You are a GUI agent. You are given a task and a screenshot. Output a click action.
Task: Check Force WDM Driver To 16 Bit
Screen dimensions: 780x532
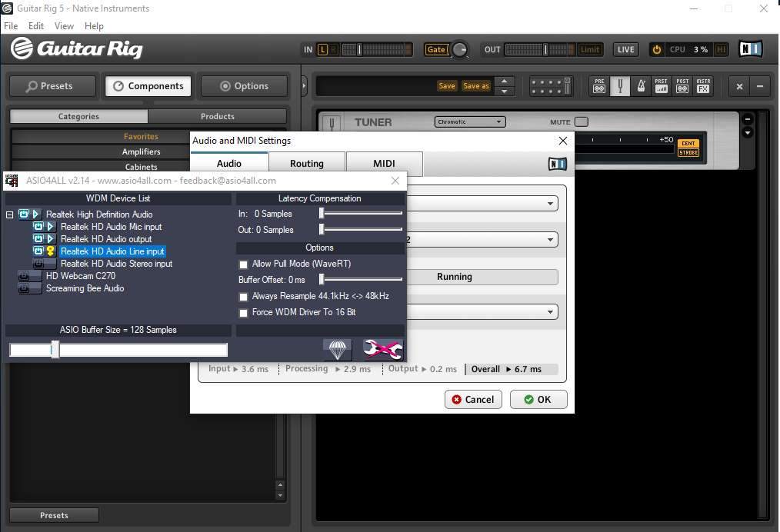(x=243, y=313)
